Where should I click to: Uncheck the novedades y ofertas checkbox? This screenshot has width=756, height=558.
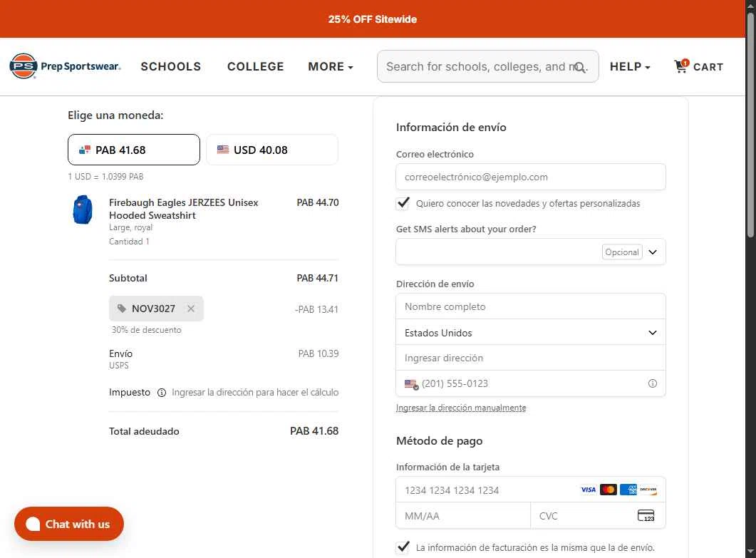pyautogui.click(x=403, y=203)
